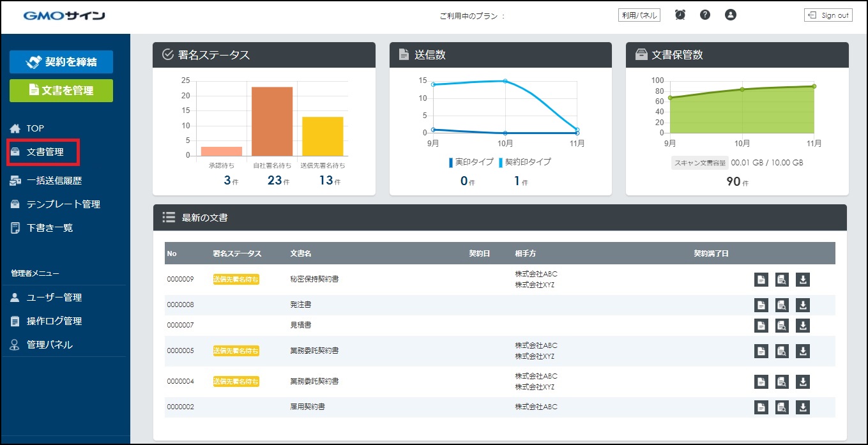Screen dimensions: 868x445
Task: Navigate to テンプレート管理 in sidebar
Action: [63, 204]
